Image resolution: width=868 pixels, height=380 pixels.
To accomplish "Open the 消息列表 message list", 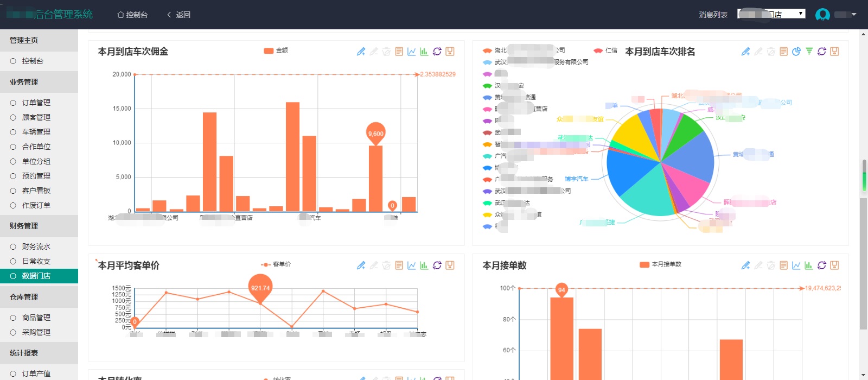I will coord(713,15).
